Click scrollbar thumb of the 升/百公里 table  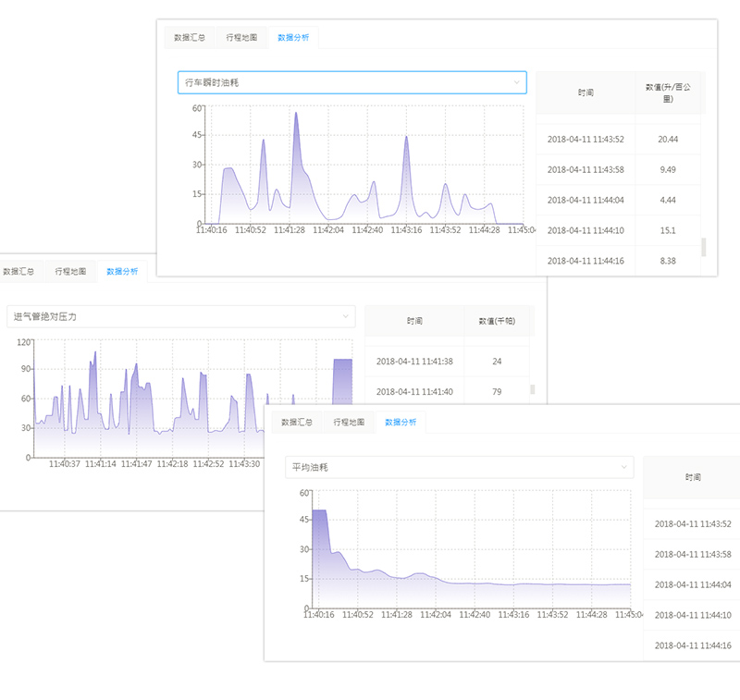[704, 247]
